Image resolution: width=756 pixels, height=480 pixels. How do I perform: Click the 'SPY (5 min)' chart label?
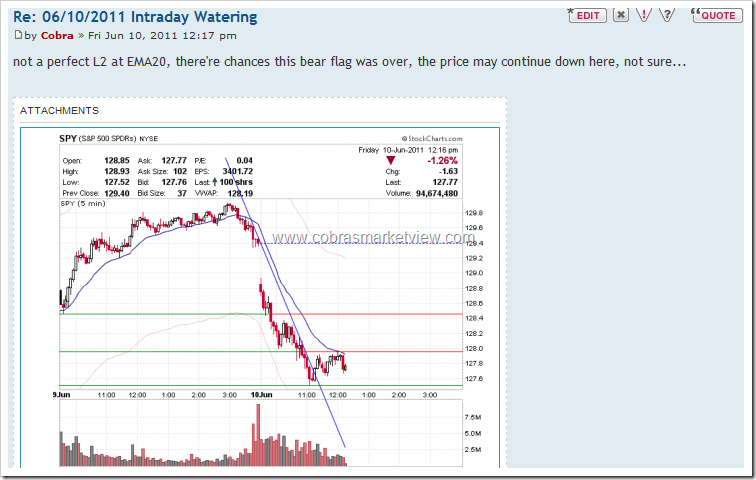pyautogui.click(x=83, y=203)
